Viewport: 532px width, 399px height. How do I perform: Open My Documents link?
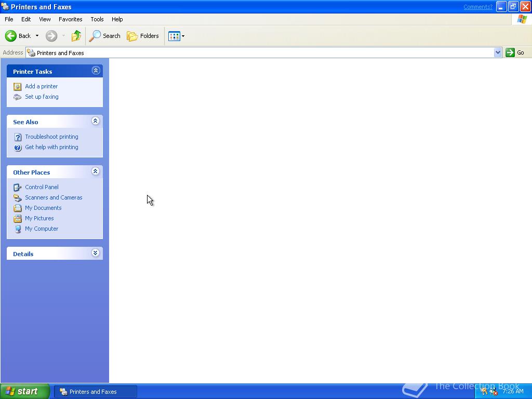point(43,208)
